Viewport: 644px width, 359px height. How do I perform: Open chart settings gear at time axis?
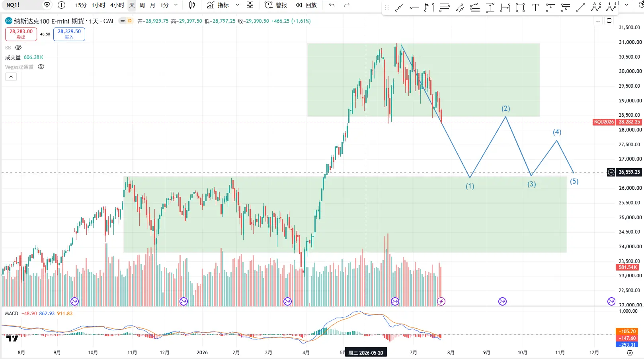click(x=630, y=353)
